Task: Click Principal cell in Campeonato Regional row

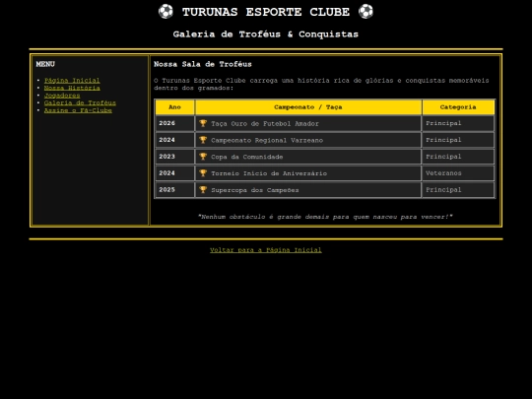Action: (x=458, y=140)
